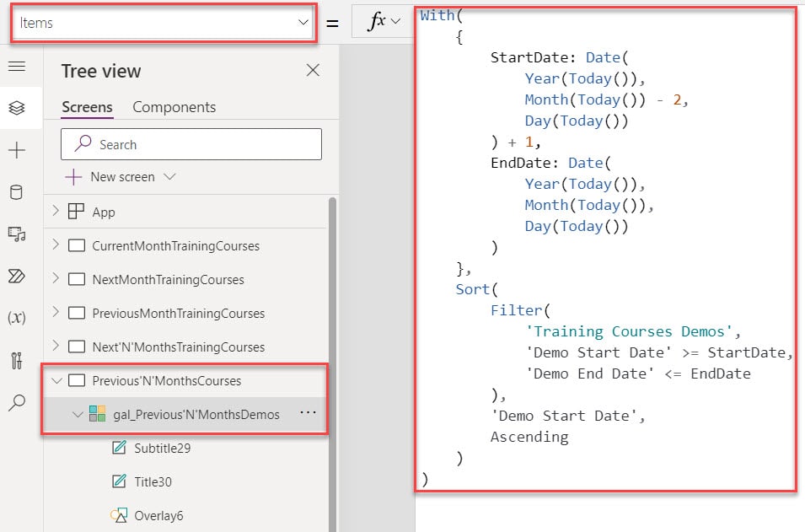Expand the App node

[56, 211]
